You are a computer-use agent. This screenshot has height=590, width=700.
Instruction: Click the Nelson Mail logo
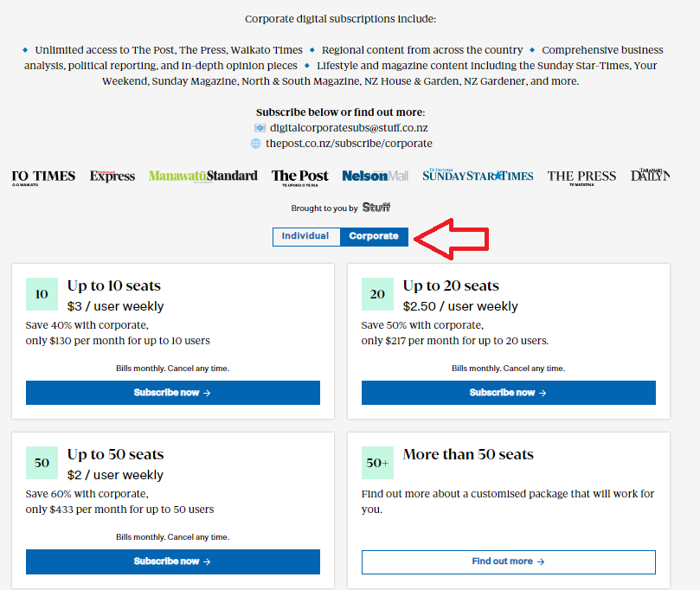click(375, 176)
